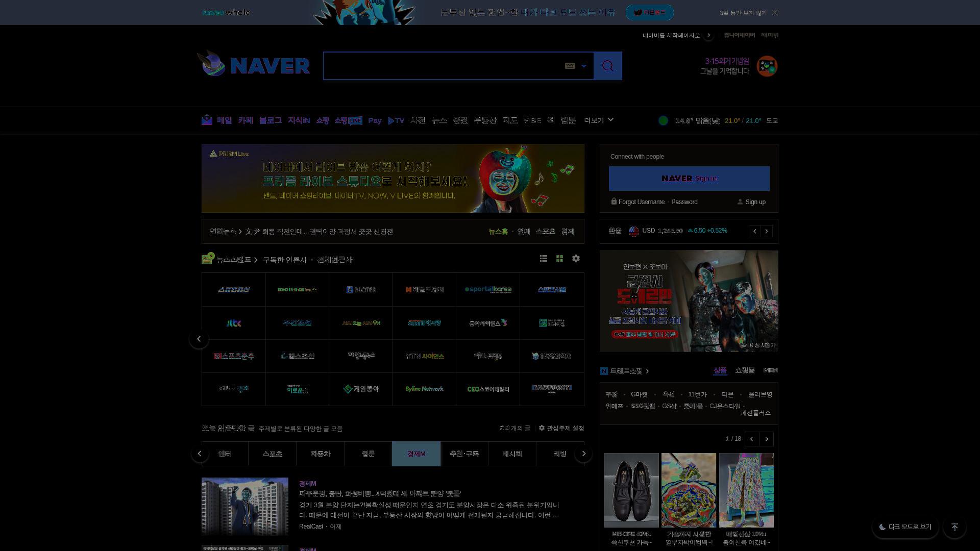
Task: Open 카페 in the navigation bar
Action: pyautogui.click(x=246, y=120)
